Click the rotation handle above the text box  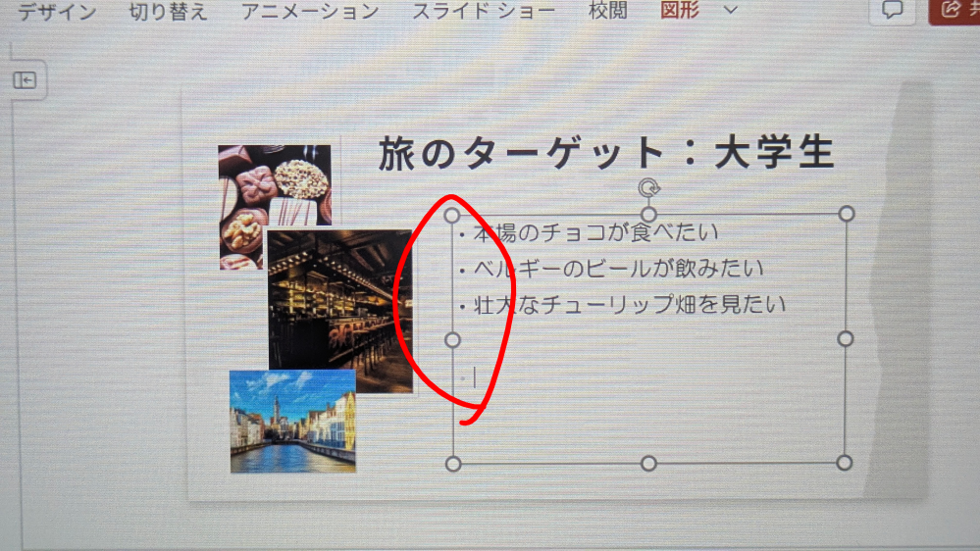click(648, 187)
